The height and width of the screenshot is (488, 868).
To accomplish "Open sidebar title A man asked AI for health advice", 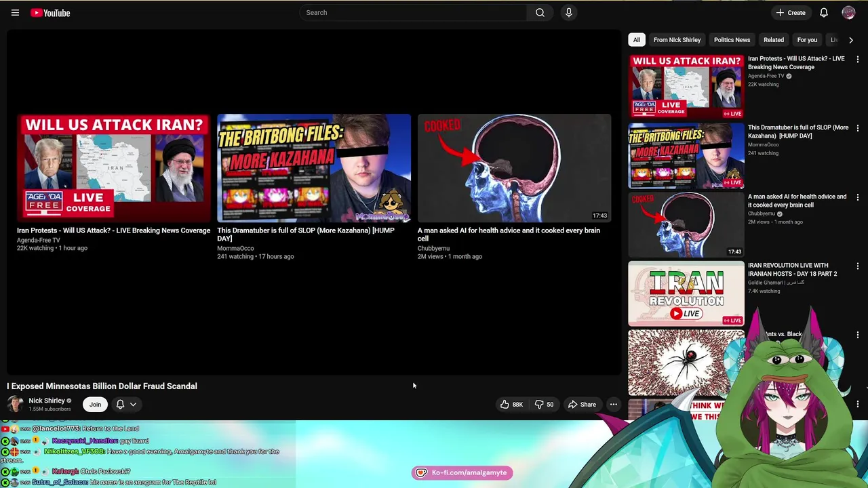I will [x=797, y=201].
